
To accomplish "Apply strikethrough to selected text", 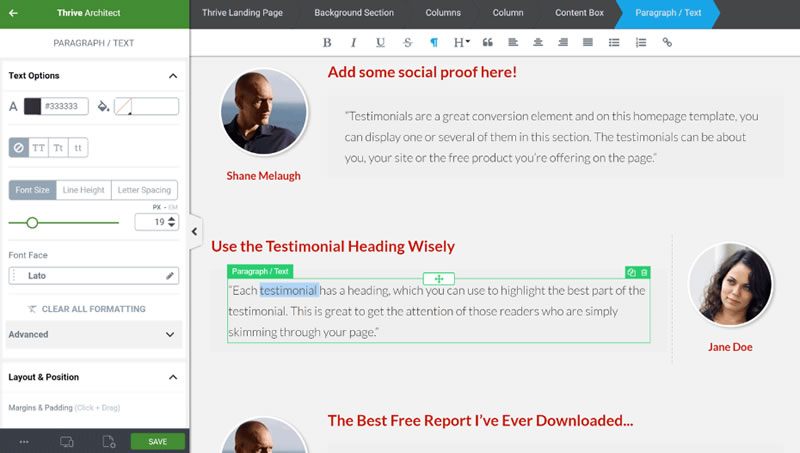I will pyautogui.click(x=407, y=42).
